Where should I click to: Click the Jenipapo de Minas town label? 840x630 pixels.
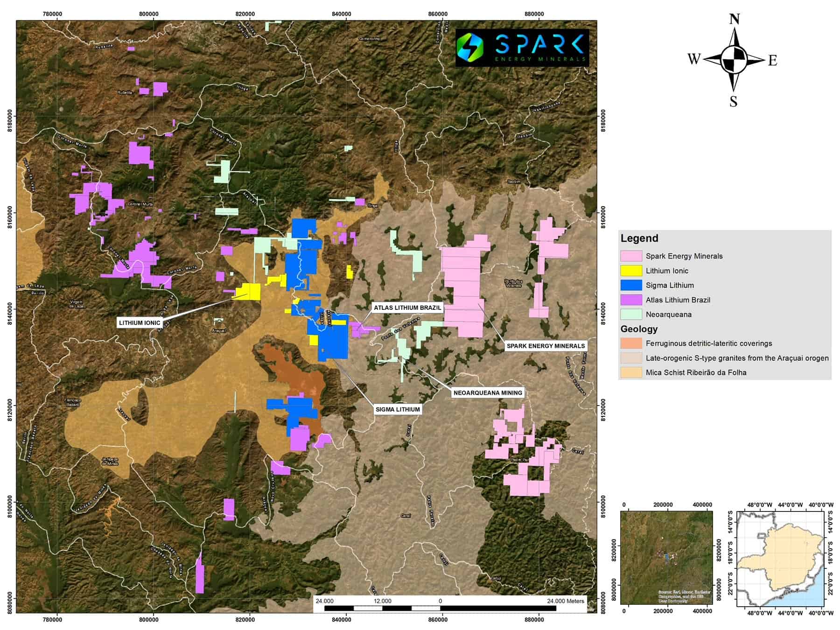click(x=110, y=462)
